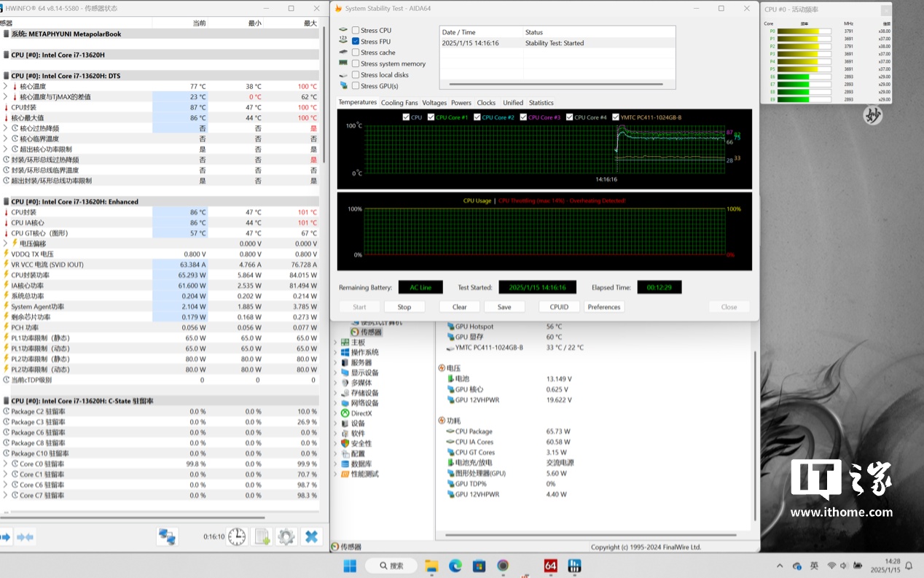Expand the 主板 tree node
The width and height of the screenshot is (924, 578).
[336, 343]
